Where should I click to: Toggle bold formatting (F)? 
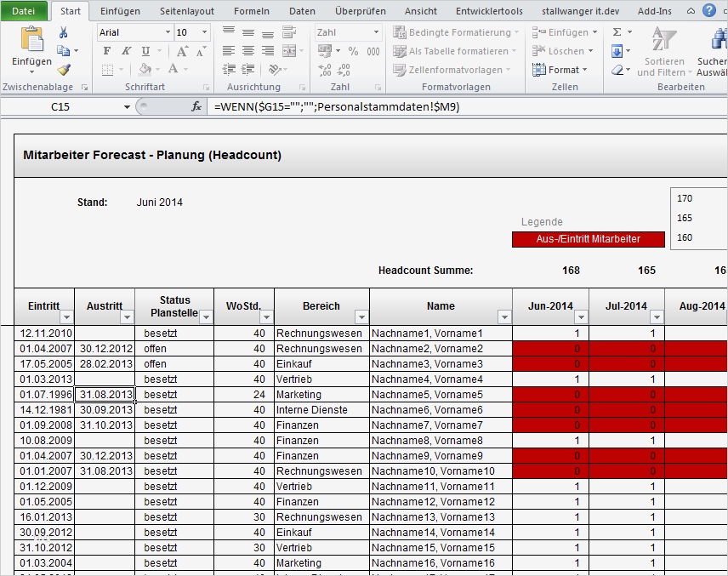(106, 51)
